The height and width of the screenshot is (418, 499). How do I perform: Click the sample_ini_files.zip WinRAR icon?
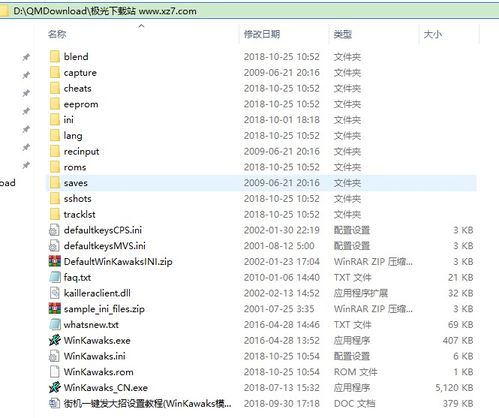pyautogui.click(x=55, y=309)
